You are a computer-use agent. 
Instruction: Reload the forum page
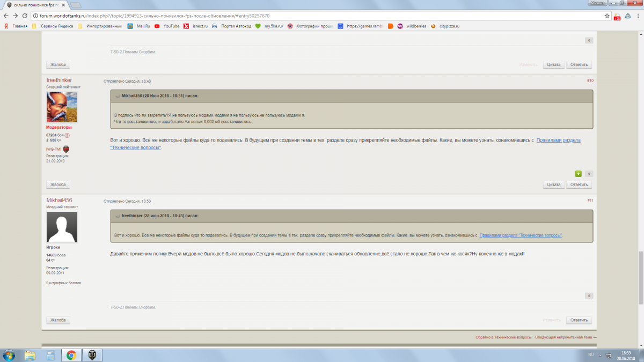point(25,16)
